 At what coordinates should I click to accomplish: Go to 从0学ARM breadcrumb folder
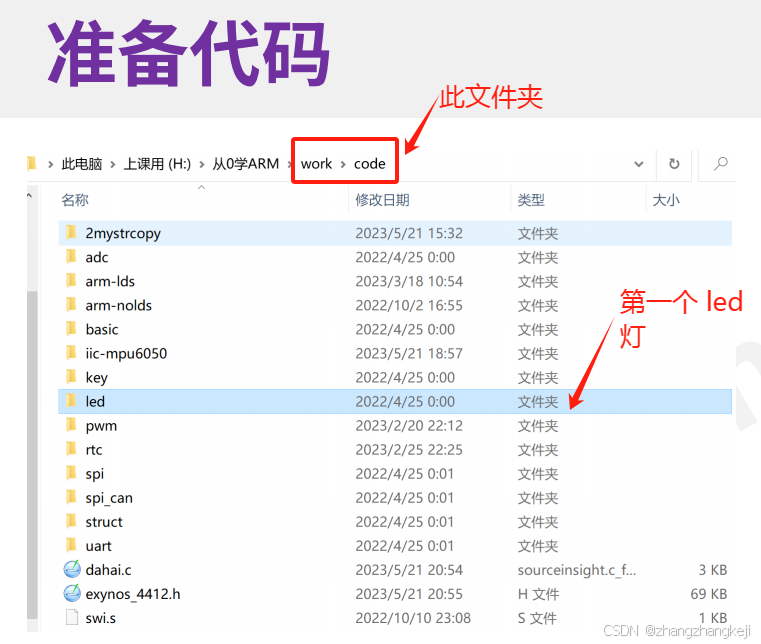click(246, 164)
